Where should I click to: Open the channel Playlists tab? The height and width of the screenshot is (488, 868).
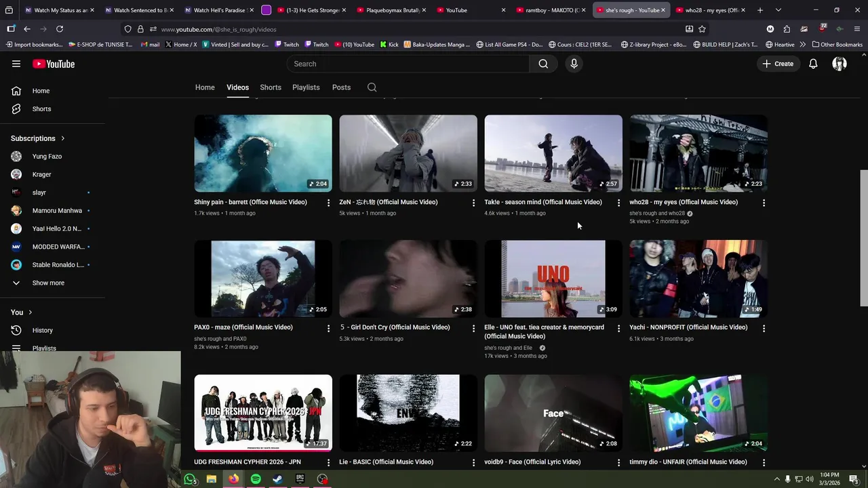306,87
